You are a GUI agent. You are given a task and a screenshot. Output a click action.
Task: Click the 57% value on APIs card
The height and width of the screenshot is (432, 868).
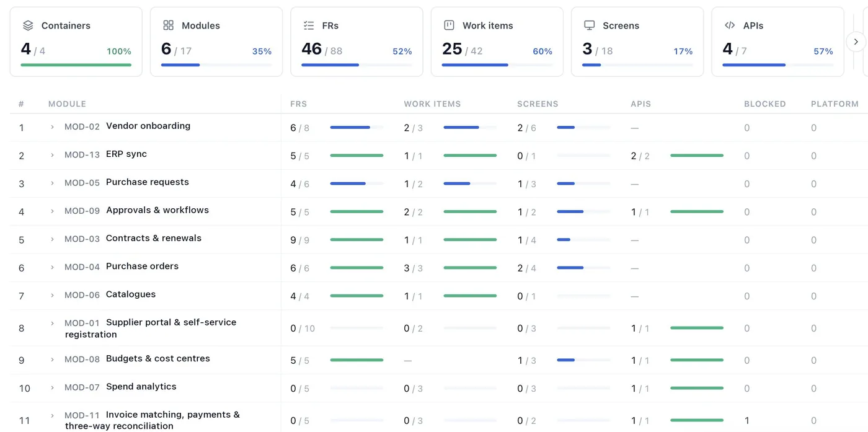click(x=823, y=51)
